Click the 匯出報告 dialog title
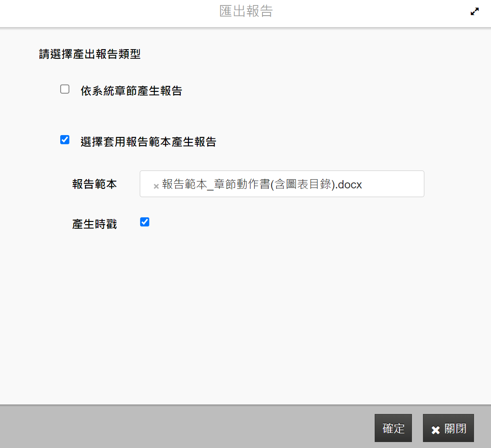491x448 pixels. pyautogui.click(x=246, y=11)
